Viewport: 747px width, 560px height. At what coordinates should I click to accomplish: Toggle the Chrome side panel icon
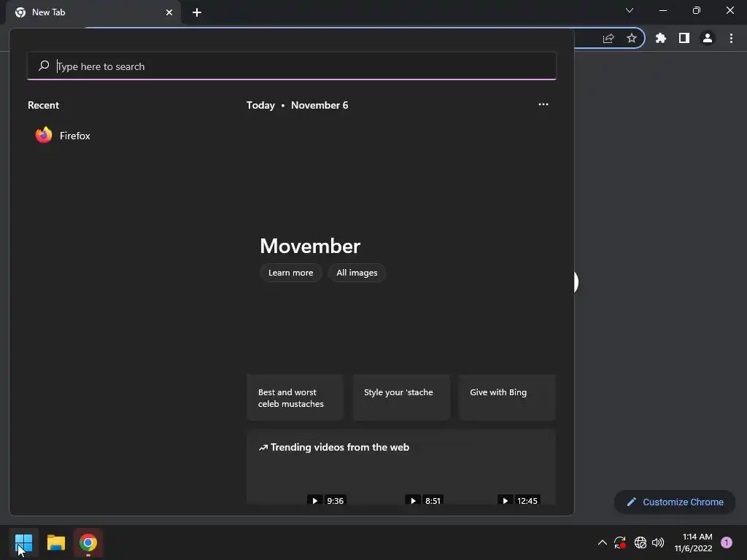pyautogui.click(x=684, y=38)
